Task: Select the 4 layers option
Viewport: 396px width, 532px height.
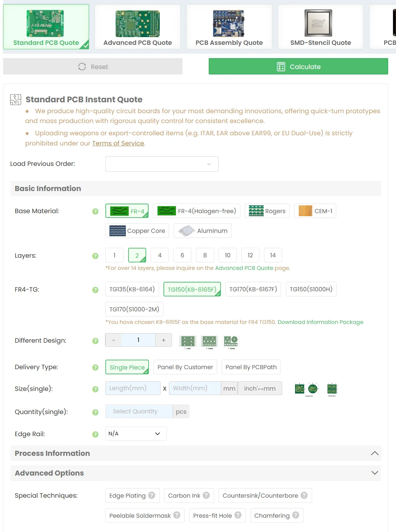Action: point(160,255)
